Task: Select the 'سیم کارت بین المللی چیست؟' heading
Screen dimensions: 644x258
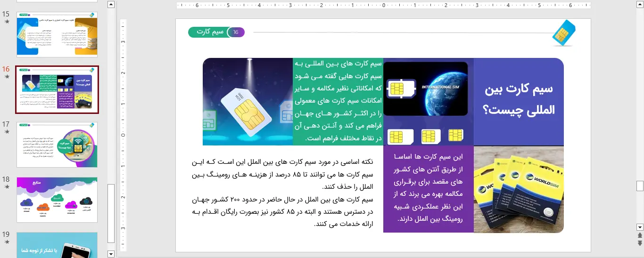Action: coord(519,99)
